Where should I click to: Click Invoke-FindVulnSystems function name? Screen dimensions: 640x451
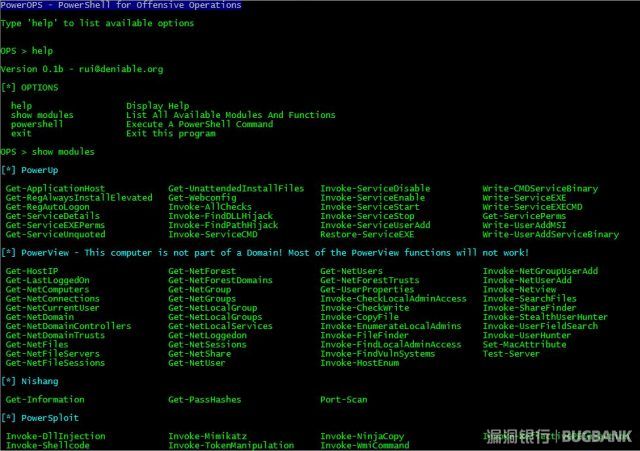click(x=378, y=354)
